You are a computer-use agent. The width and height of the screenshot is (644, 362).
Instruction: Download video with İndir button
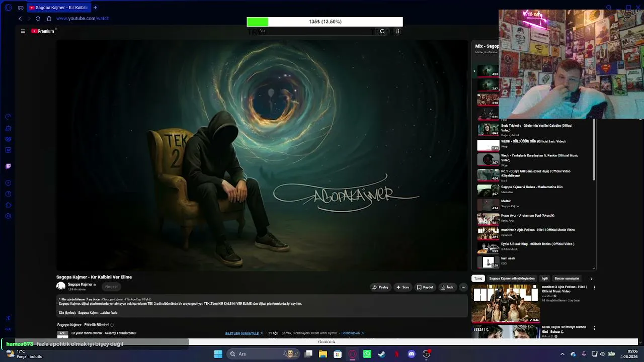pos(447,287)
